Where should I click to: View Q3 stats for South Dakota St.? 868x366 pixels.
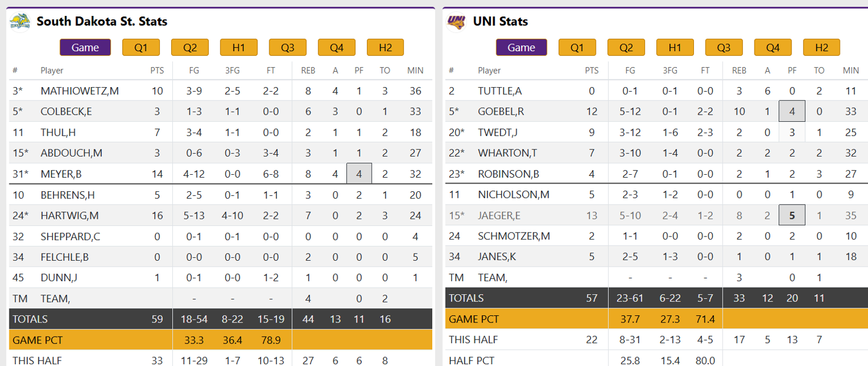[x=288, y=47]
